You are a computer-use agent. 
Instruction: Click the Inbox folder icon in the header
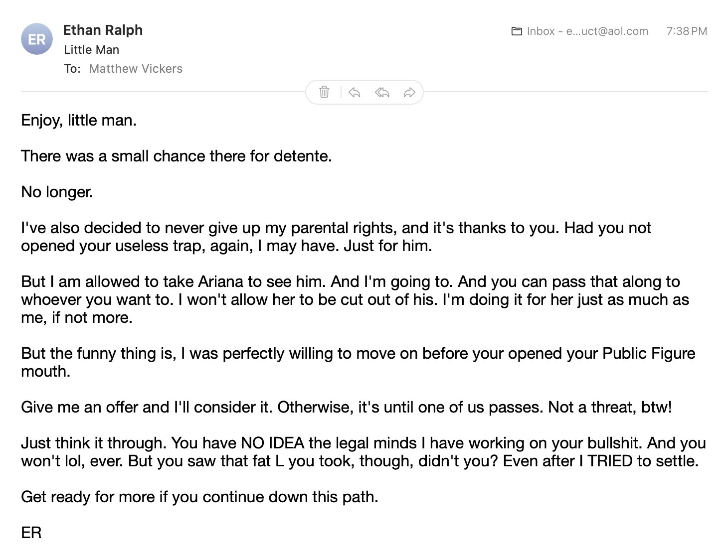pyautogui.click(x=517, y=31)
